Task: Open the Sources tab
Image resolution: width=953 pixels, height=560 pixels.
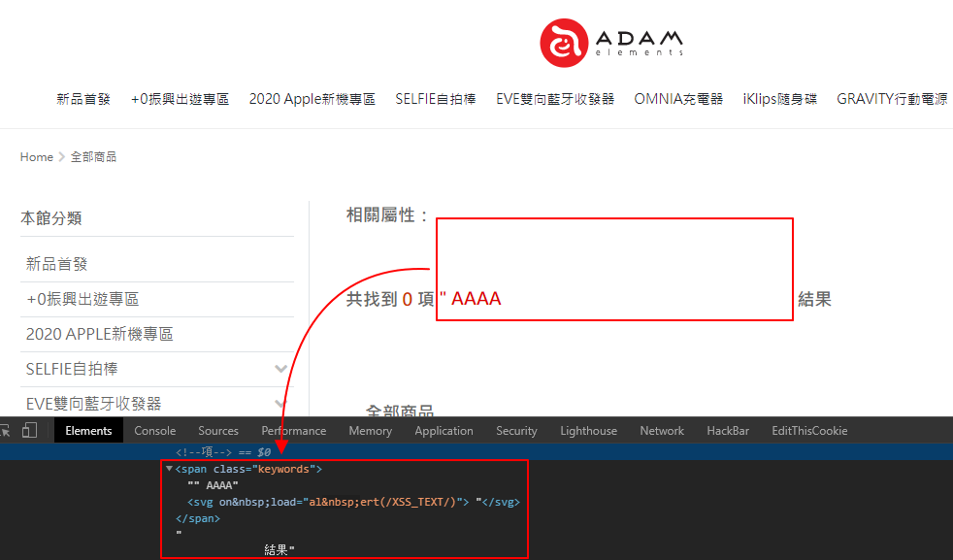Action: (x=218, y=431)
